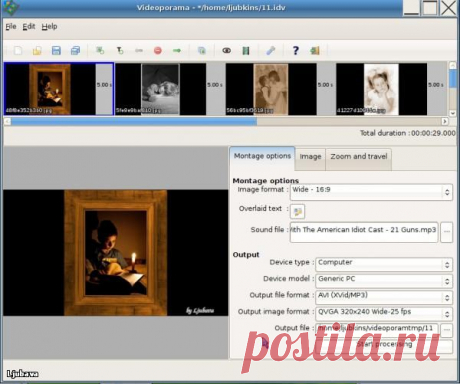The width and height of the screenshot is (460, 384).
Task: Select the second black-and-white thumbnail in the timeline
Action: click(x=161, y=89)
